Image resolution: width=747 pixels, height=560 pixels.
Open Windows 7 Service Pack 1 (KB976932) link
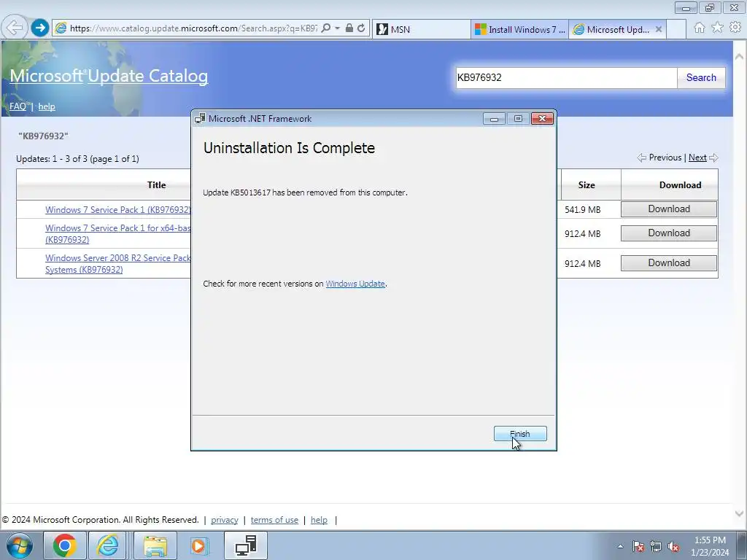click(118, 210)
